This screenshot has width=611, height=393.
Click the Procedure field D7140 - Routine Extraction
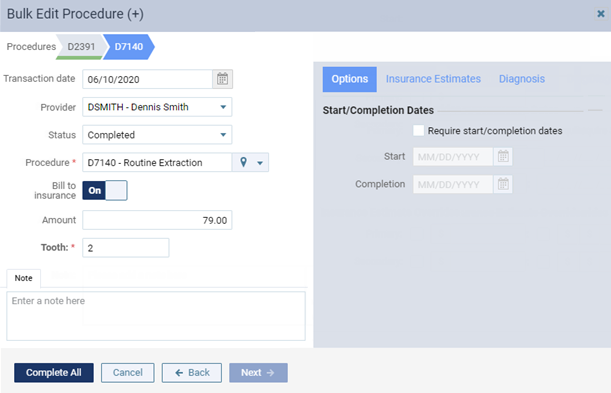(157, 162)
